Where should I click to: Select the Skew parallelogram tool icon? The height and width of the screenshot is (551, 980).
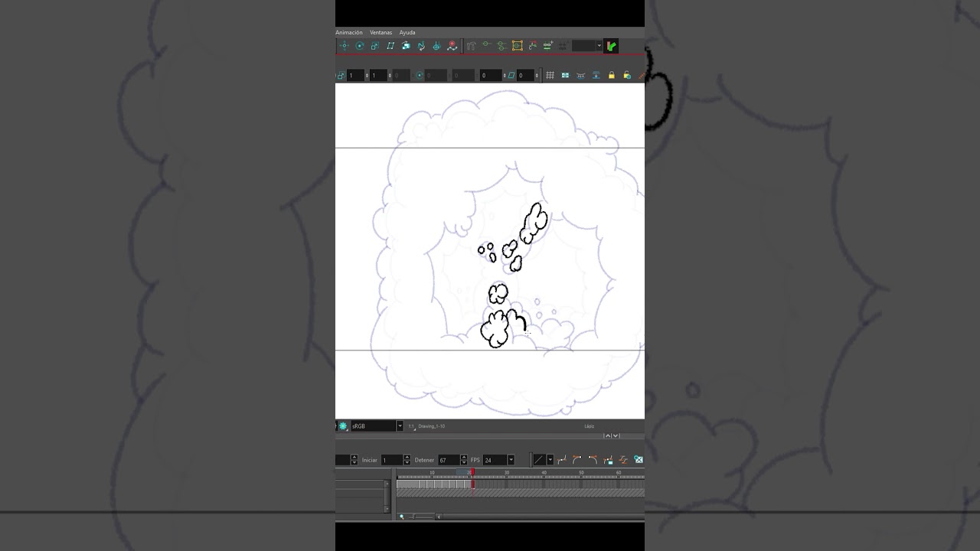point(390,46)
